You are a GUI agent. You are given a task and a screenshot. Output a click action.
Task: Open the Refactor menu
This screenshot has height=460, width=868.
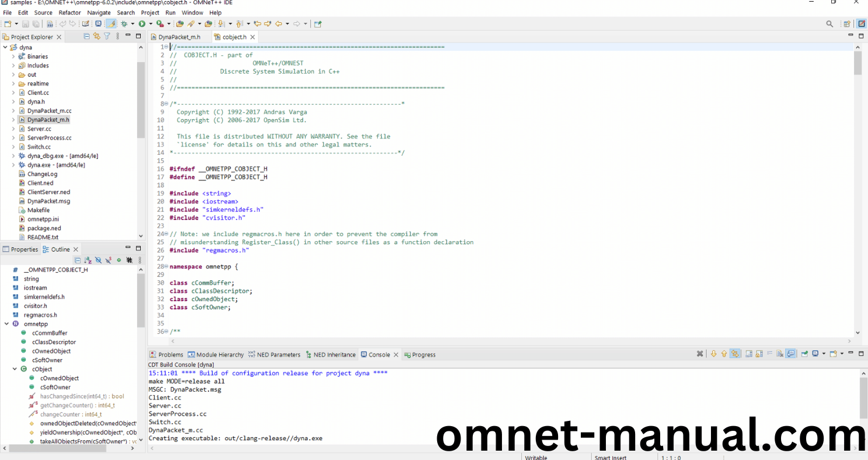point(69,12)
